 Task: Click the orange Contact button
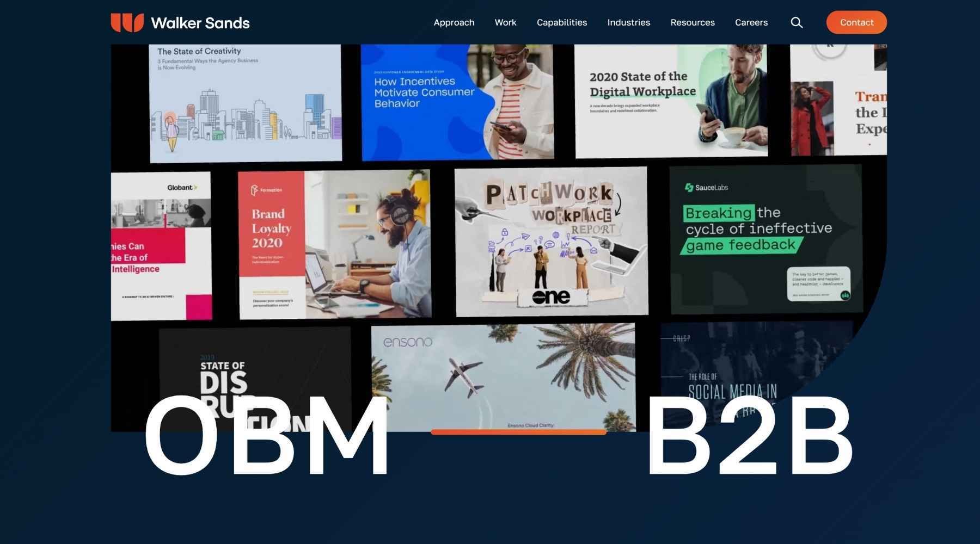point(856,22)
